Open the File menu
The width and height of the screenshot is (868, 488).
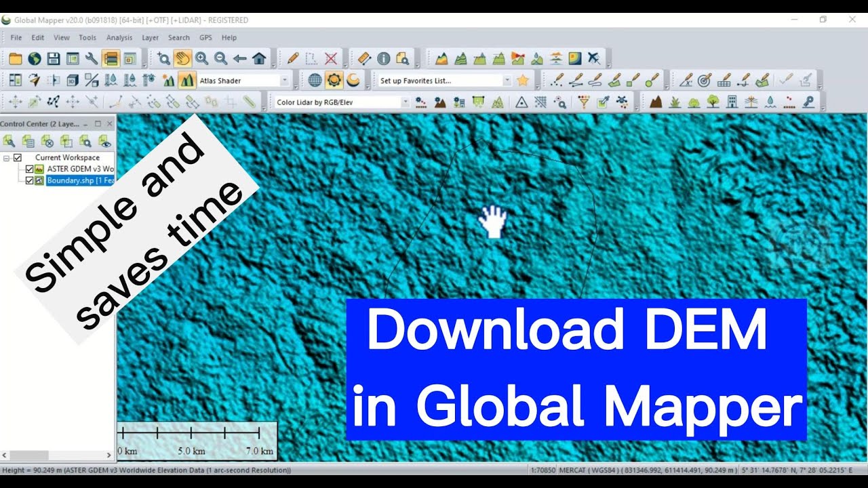pyautogui.click(x=16, y=37)
